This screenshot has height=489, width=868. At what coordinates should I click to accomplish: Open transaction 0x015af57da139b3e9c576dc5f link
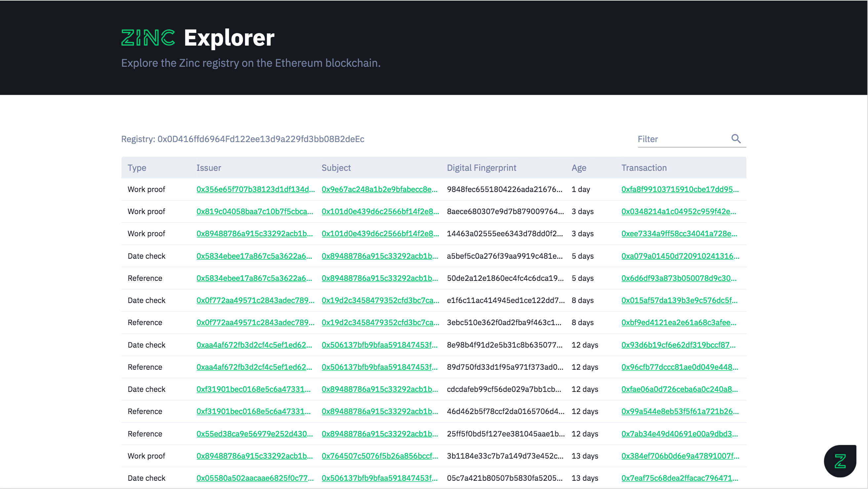click(679, 300)
